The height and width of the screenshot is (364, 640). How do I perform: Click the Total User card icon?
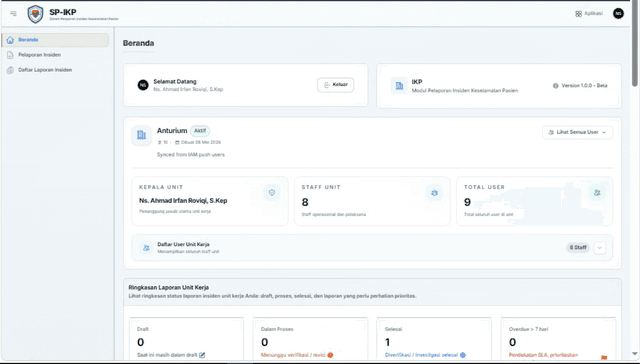pos(597,193)
